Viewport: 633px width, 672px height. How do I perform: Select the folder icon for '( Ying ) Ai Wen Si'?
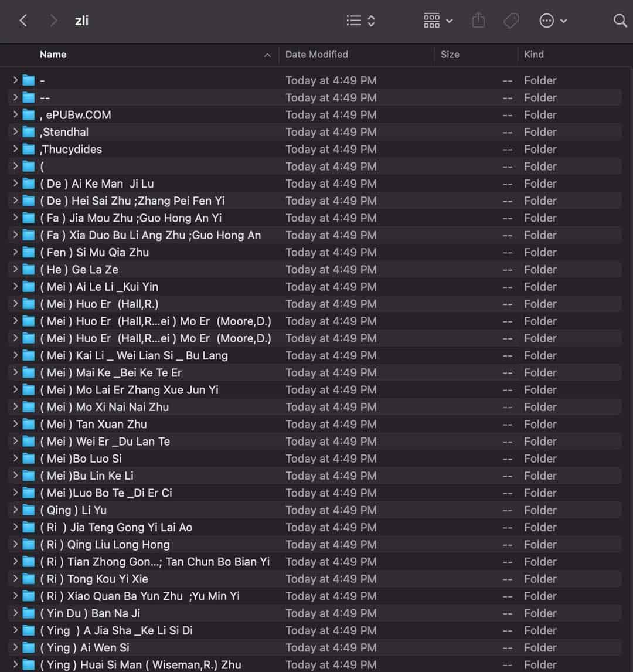tap(28, 647)
